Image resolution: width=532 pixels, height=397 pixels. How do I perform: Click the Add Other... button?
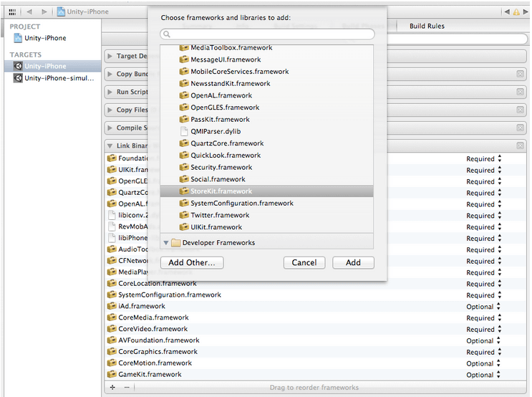(x=192, y=262)
